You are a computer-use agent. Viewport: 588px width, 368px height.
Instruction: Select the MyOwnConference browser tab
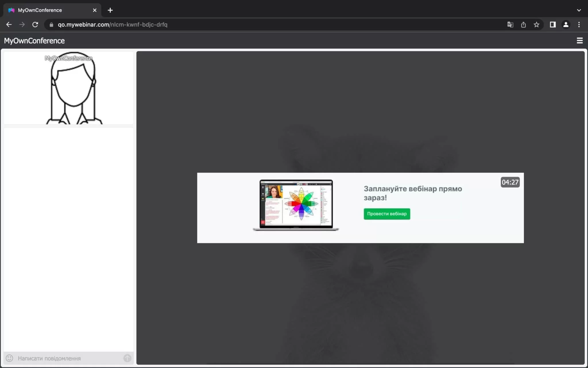tap(40, 10)
